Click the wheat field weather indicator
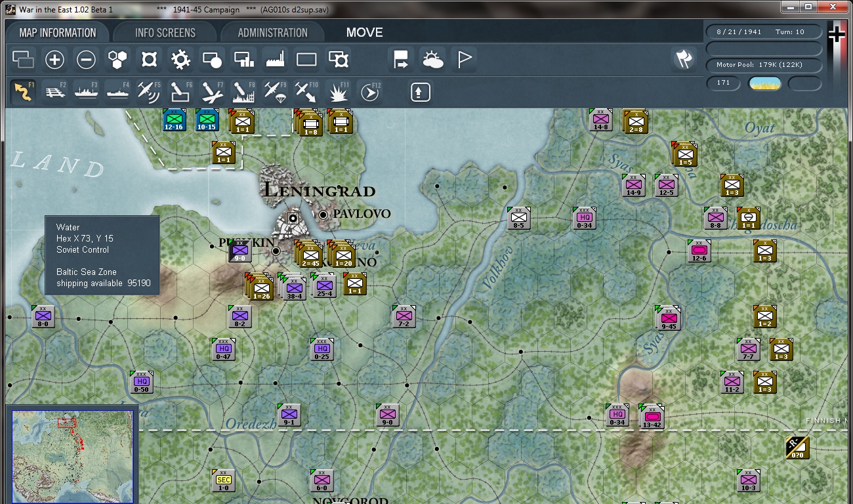Viewport: 853px width, 504px height. (764, 83)
